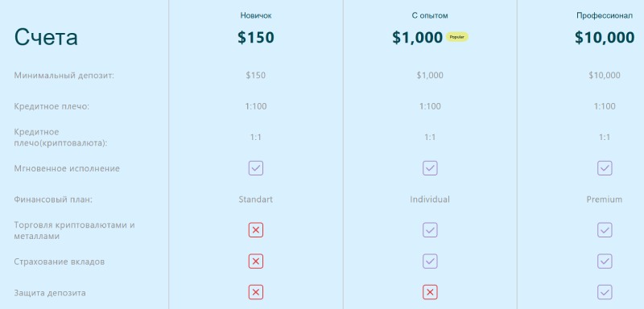Viewport: 644px width, 309px height.
Task: Click Защита депозита checkmark under Профессионал
Action: coord(605,293)
